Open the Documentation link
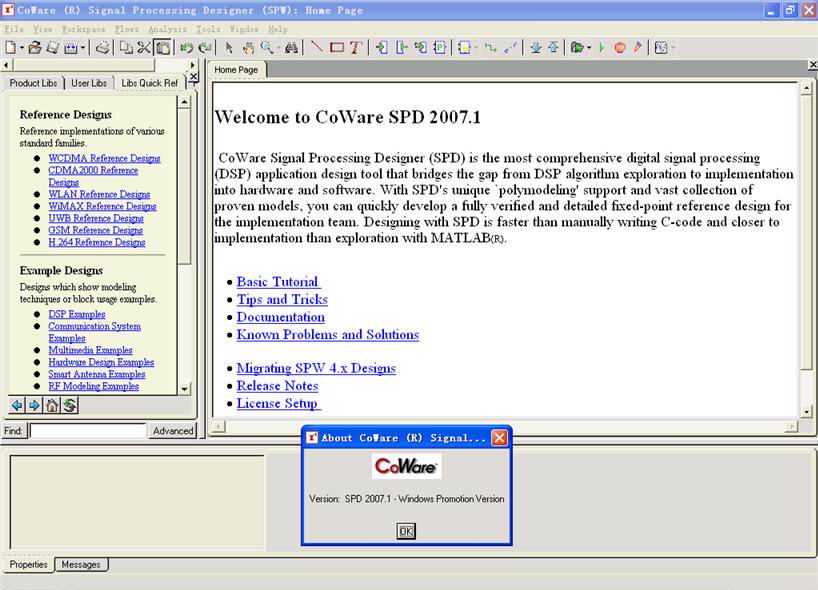The image size is (818, 590). click(x=281, y=317)
